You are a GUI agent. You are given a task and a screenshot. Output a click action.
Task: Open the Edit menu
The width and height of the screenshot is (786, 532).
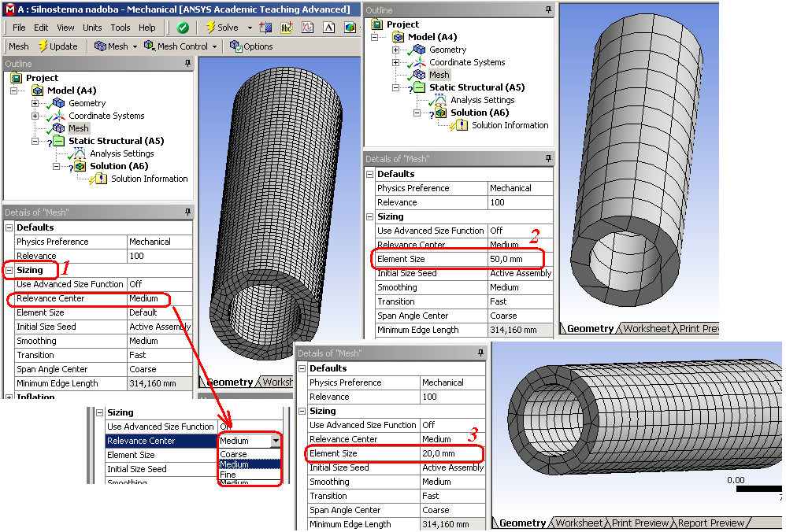click(x=41, y=28)
